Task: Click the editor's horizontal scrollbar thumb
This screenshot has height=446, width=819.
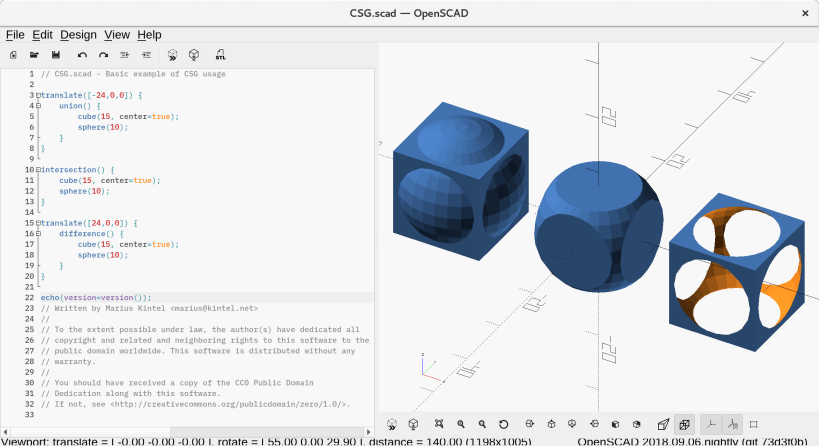Action: (90, 432)
